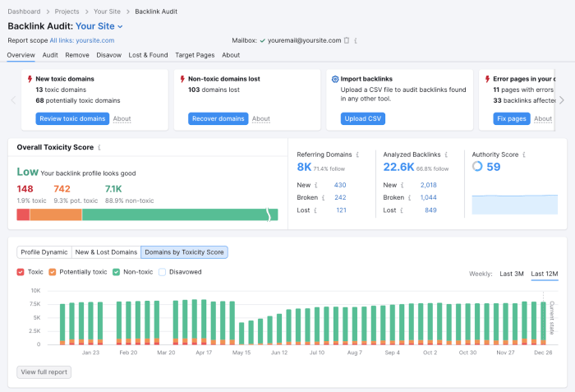This screenshot has width=575, height=392.
Task: Open the info icon for Analyzed Backlinks New
Action: [x=402, y=186]
